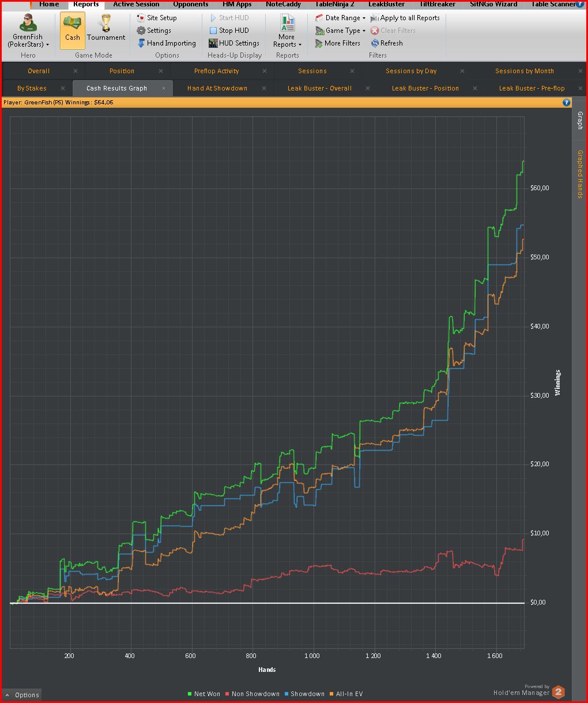Switch to the Sessions by Day tab
Viewport: 588px width, 703px height.
[x=411, y=71]
